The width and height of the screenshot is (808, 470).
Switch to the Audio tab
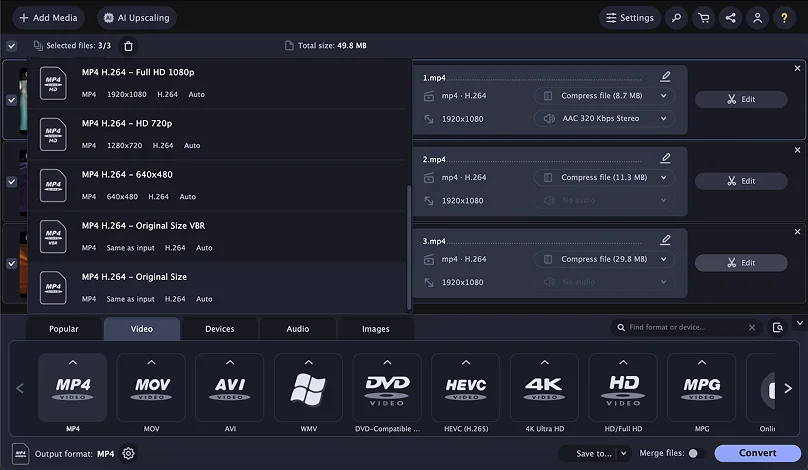click(298, 329)
